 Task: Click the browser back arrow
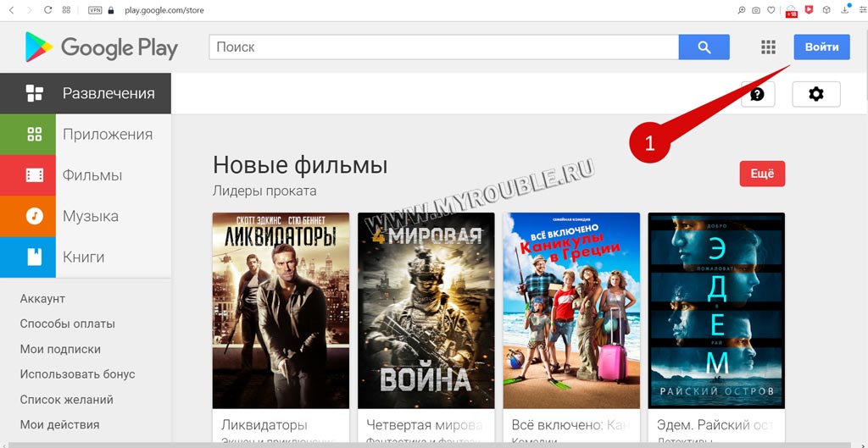(x=12, y=10)
